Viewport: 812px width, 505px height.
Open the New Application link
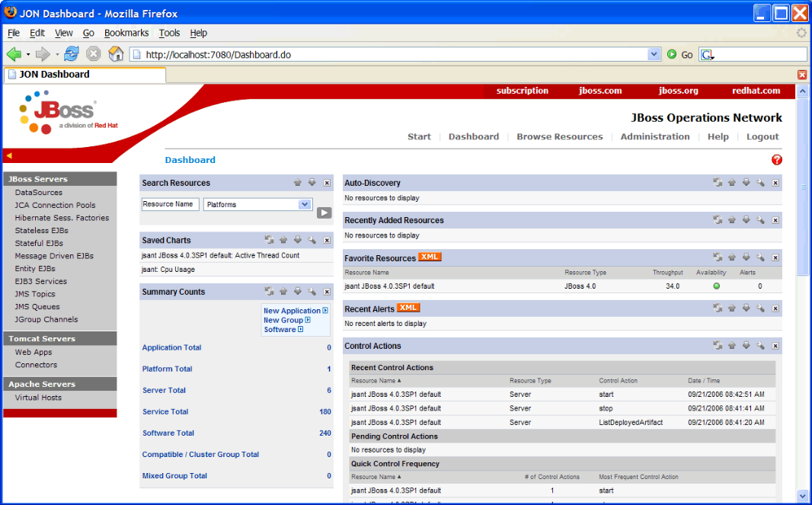(292, 311)
